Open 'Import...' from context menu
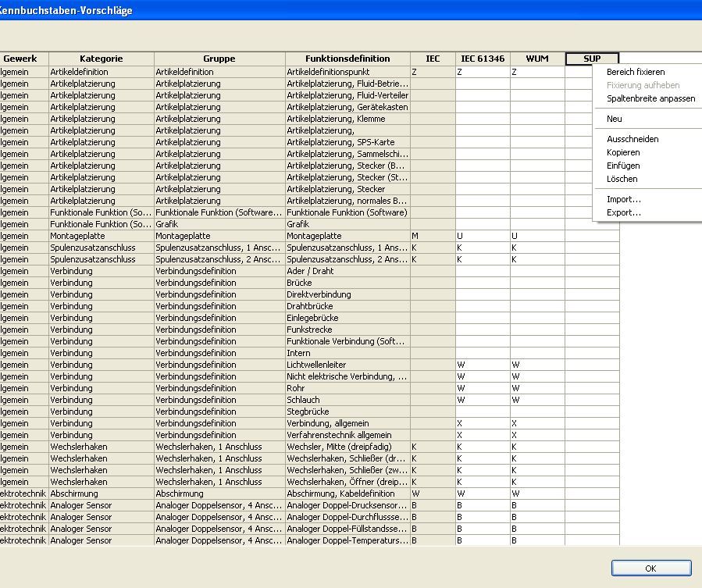Viewport: 702px width, 588px height. click(x=624, y=199)
